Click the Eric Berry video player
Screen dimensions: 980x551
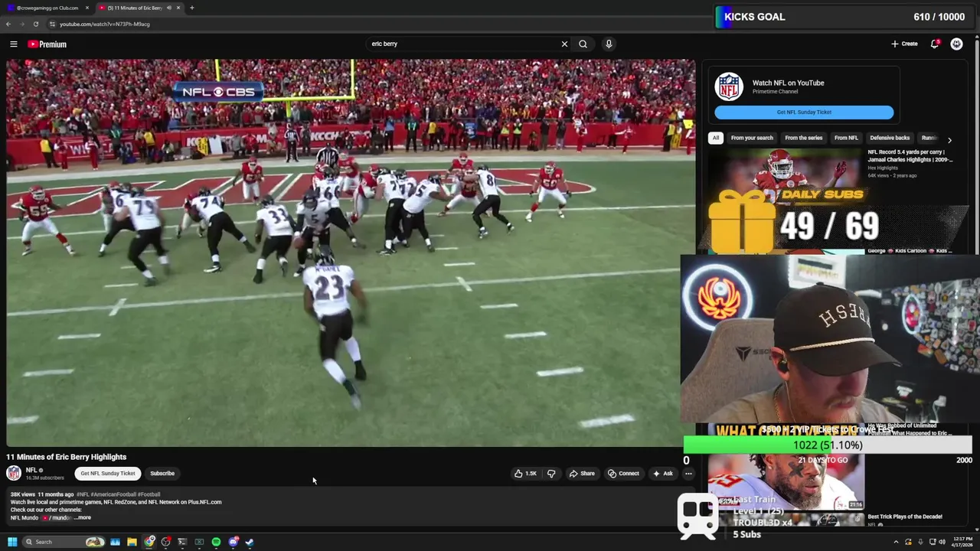[x=351, y=253]
